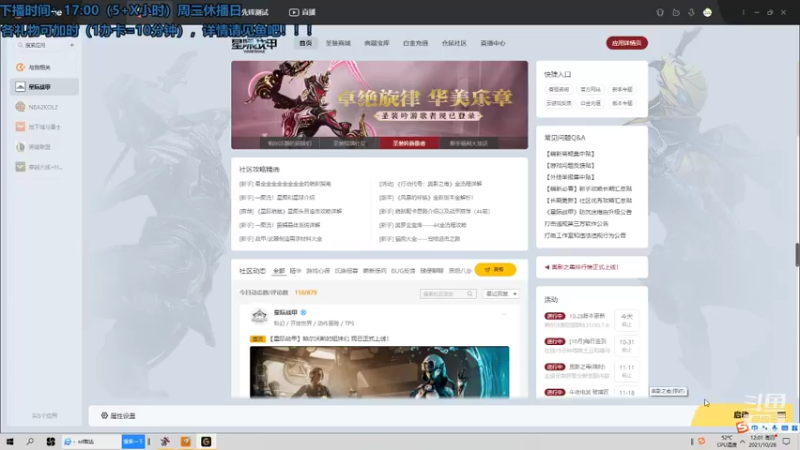Image resolution: width=800 pixels, height=450 pixels.
Task: Switch to the 首页 tab
Action: 306,43
